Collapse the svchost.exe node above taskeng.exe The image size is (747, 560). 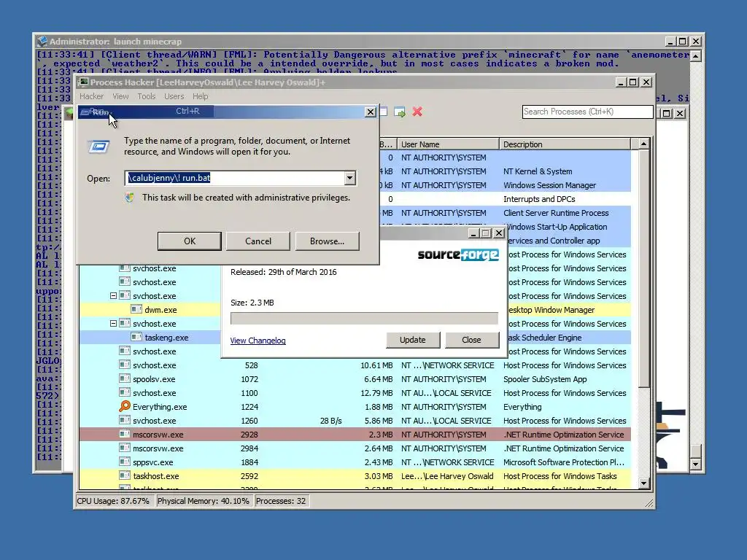113,323
